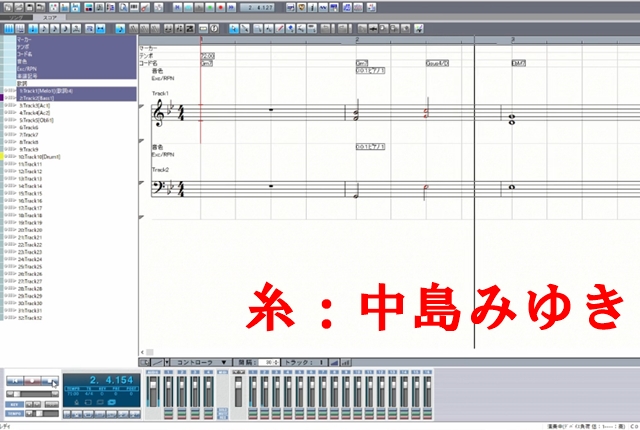The height and width of the screenshot is (430, 640).
Task: Click the master audio fader in the mixer
Action: (x=153, y=392)
